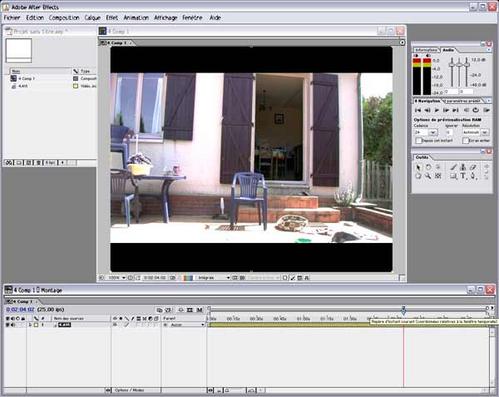The height and width of the screenshot is (397, 499).
Task: Enable the 'Ecran entier' checkbox
Action: click(x=466, y=141)
